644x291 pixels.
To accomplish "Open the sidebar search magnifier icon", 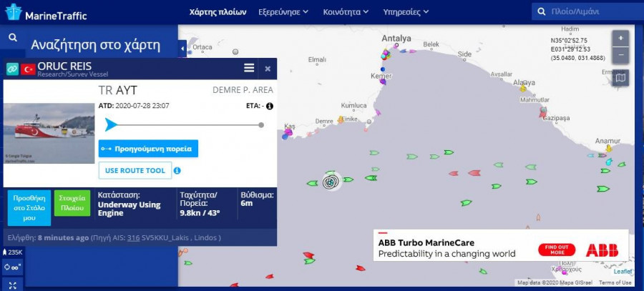I will 13,37.
